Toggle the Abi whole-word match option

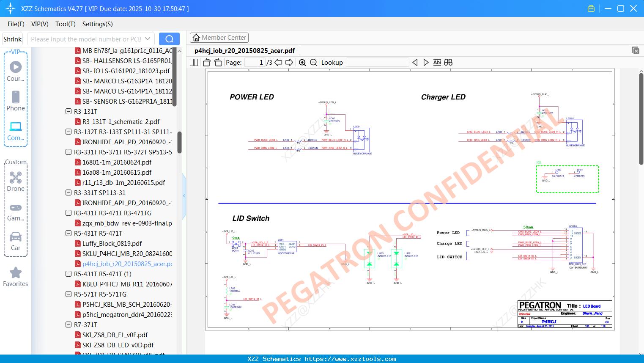pyautogui.click(x=437, y=63)
